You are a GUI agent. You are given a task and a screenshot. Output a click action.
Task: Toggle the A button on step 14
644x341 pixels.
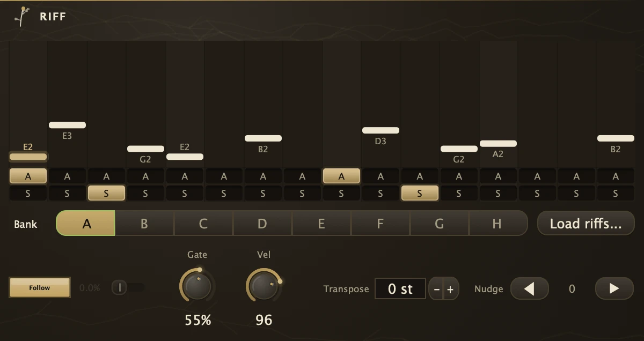click(x=537, y=176)
